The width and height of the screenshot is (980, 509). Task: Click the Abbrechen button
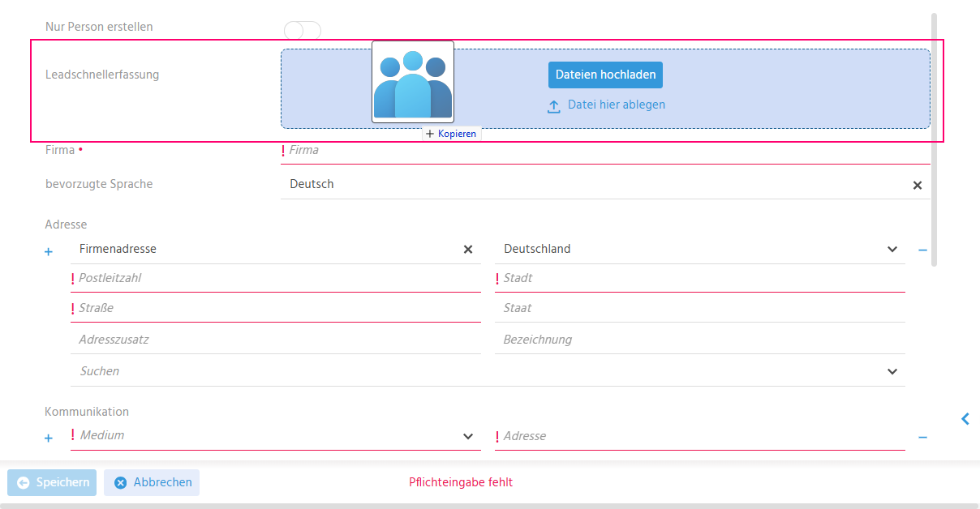click(152, 482)
